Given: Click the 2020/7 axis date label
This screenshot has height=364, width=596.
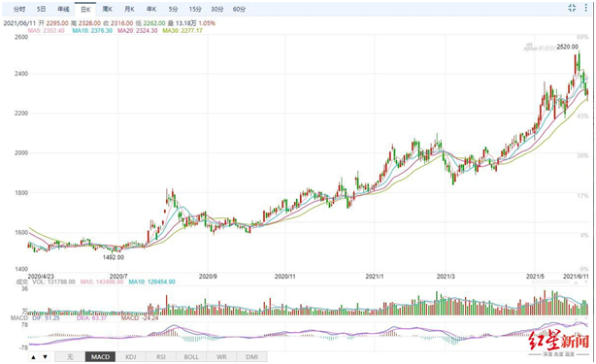Looking at the screenshot, I should point(118,277).
